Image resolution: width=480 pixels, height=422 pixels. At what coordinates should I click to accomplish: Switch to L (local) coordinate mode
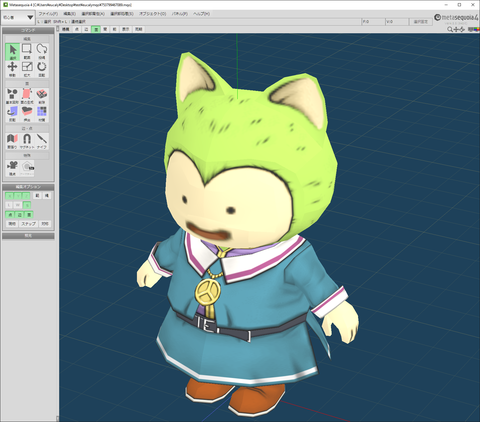(10, 205)
